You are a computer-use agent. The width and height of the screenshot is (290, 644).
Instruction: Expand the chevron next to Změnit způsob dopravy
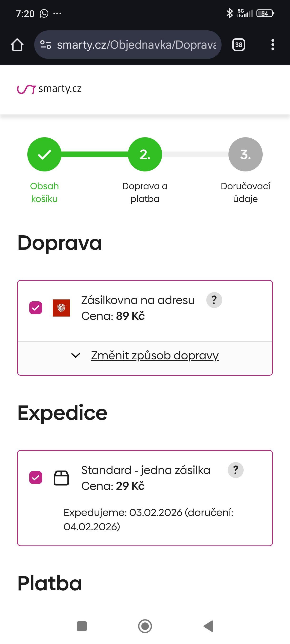click(x=76, y=355)
